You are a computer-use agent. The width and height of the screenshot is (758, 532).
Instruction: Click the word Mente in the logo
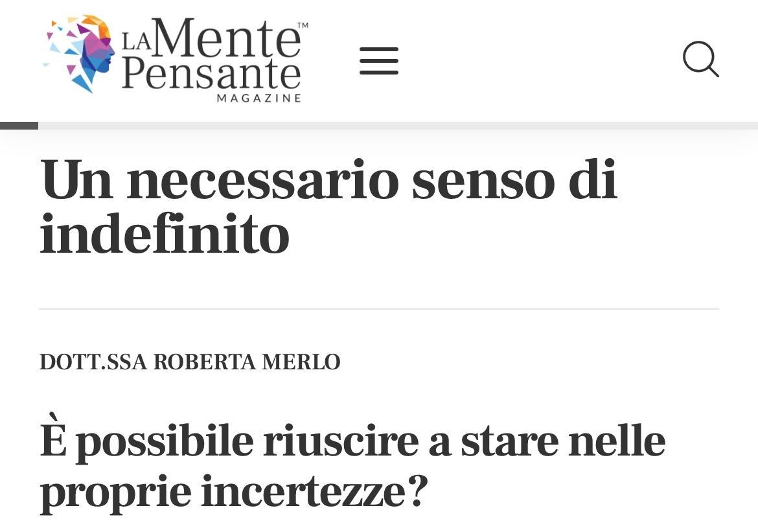tap(227, 38)
